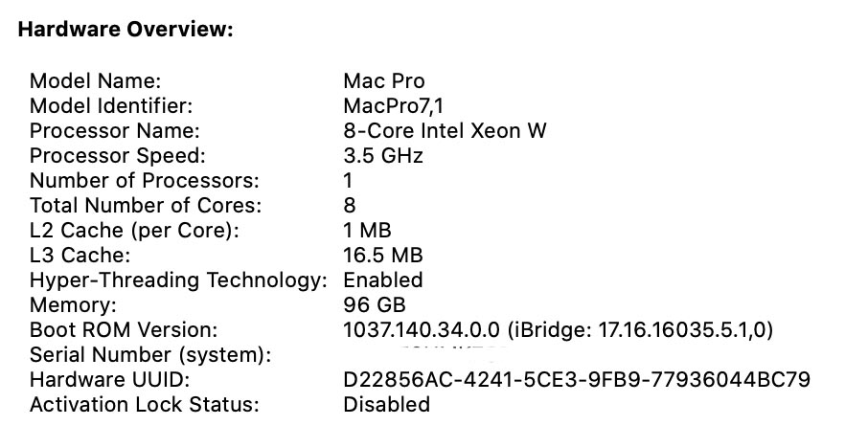
Task: Click the 3.5 GHz processor speed
Action: pyautogui.click(x=382, y=156)
